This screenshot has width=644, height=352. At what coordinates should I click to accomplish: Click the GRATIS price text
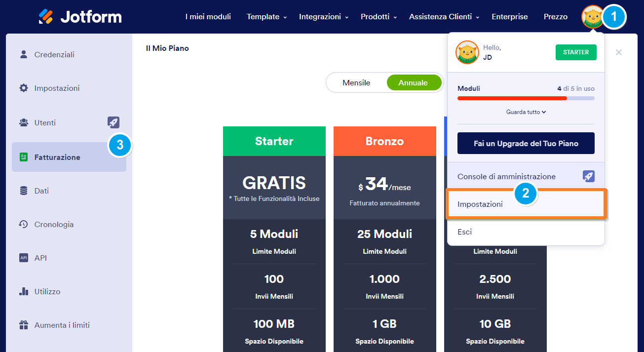[x=274, y=183]
